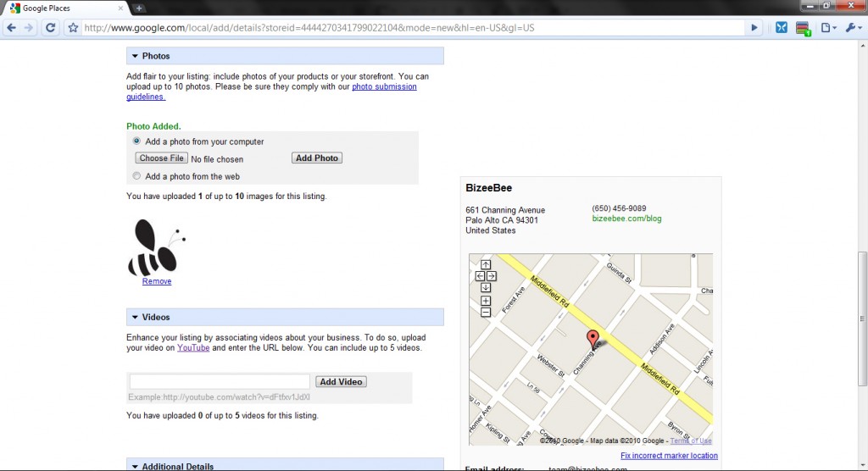Viewport: 868px width, 471px height.
Task: Open the blue X extension icon
Action: (x=781, y=28)
